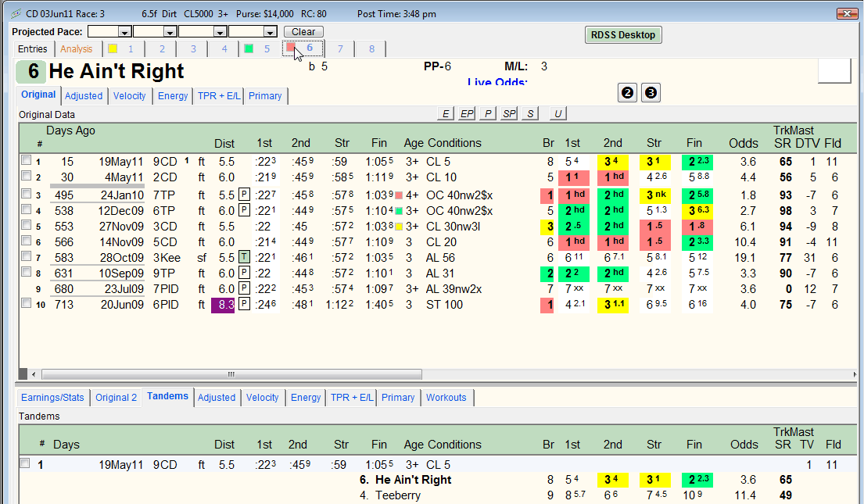Click the scrollbar left arrow
864x504 pixels.
coord(34,374)
